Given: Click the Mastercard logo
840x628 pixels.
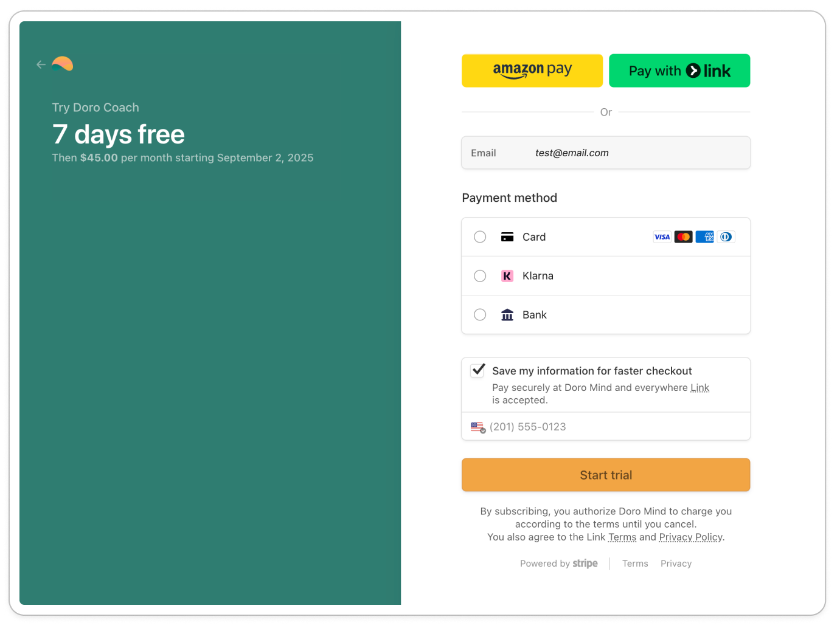Looking at the screenshot, I should pos(684,237).
